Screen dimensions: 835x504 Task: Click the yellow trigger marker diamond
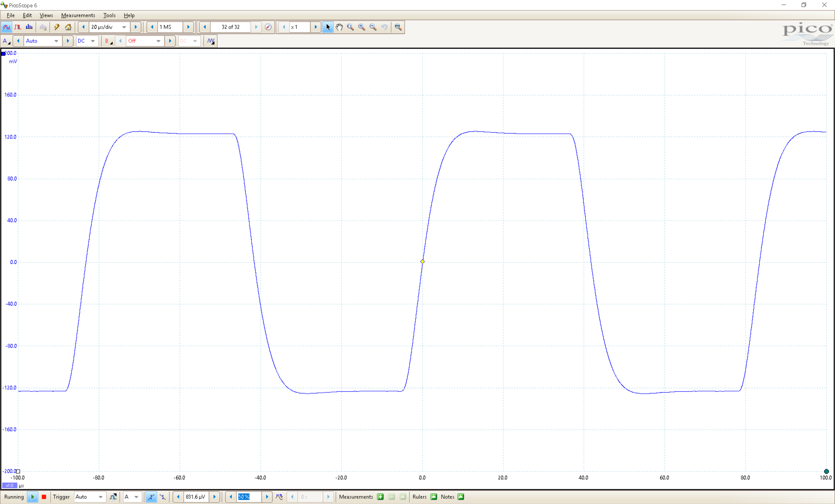pyautogui.click(x=422, y=262)
